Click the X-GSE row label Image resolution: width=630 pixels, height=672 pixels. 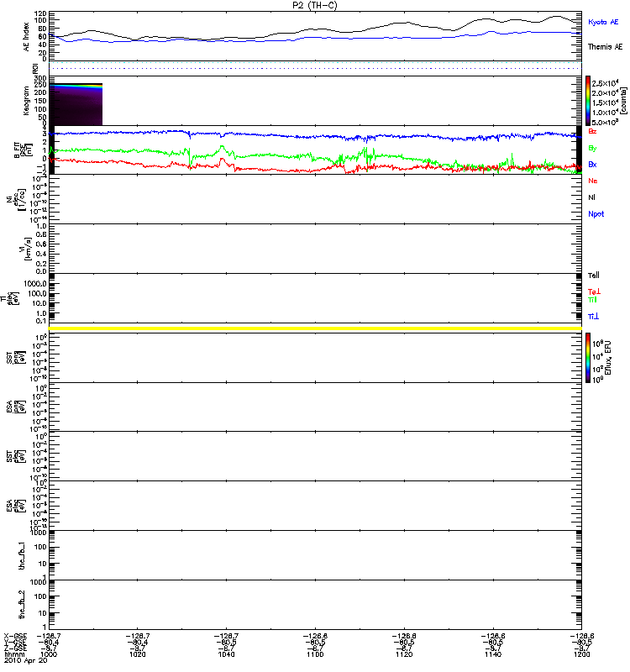[15, 636]
